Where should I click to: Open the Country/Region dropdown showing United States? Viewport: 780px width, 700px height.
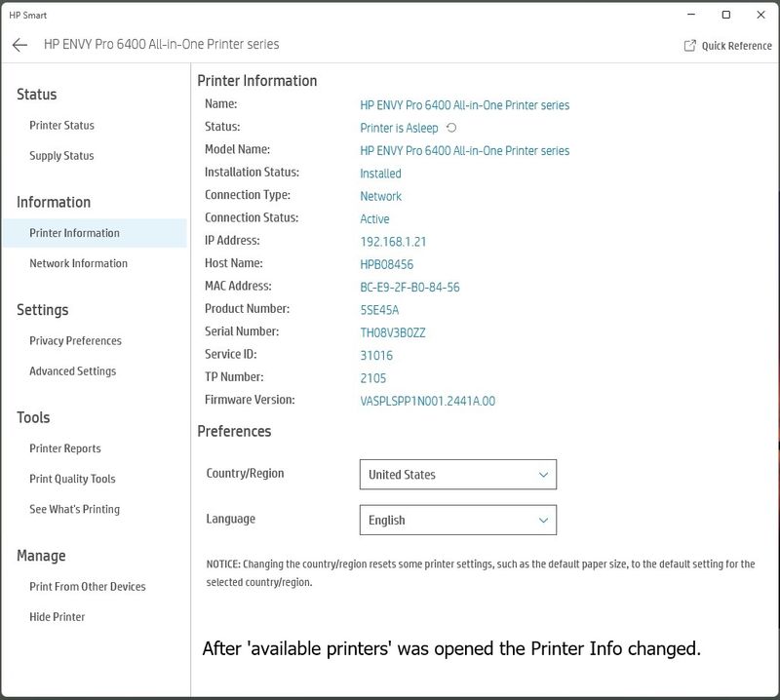(457, 474)
